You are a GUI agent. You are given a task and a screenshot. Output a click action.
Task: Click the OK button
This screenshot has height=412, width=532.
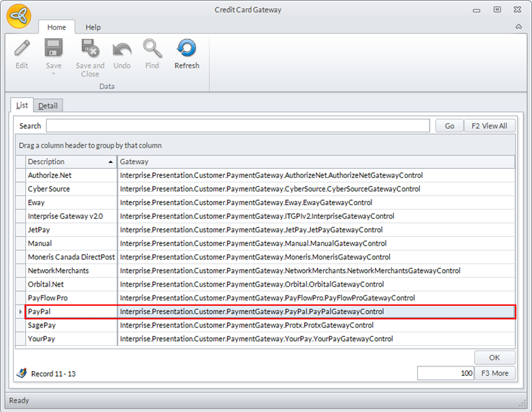[x=495, y=358]
